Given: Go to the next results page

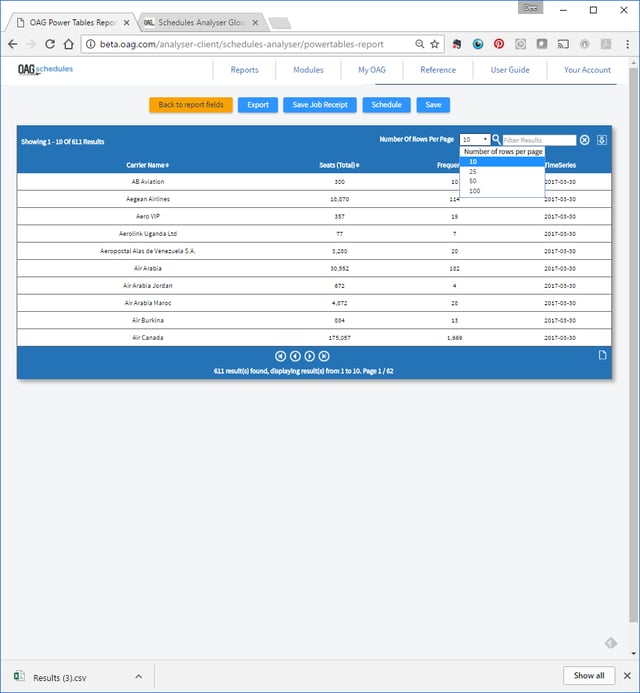Looking at the screenshot, I should 309,356.
